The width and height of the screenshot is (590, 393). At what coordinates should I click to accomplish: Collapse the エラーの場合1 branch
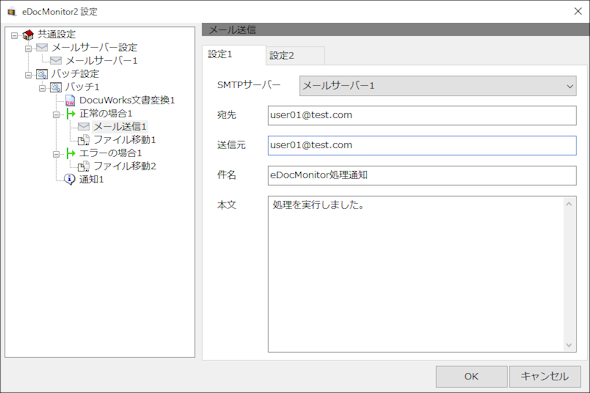[56, 154]
